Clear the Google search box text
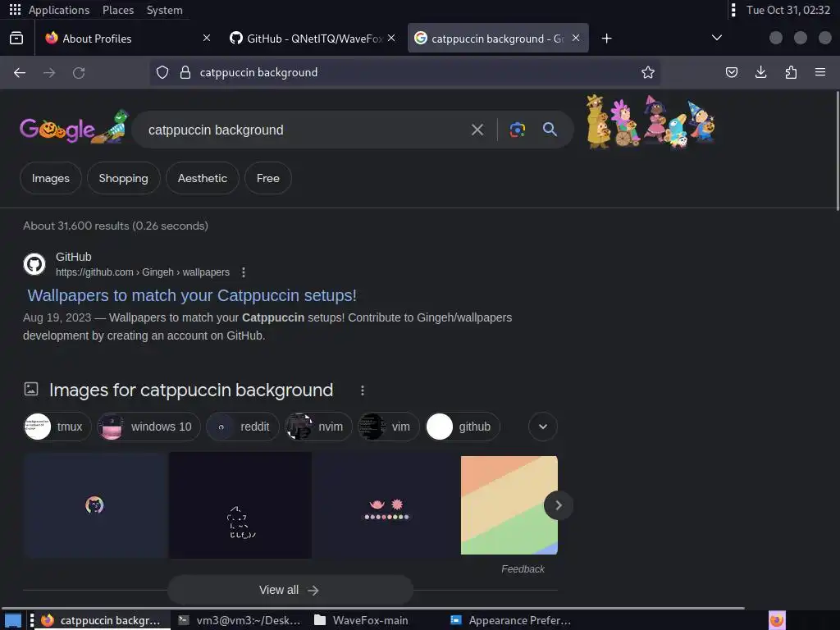Viewport: 840px width, 630px height. coord(477,130)
